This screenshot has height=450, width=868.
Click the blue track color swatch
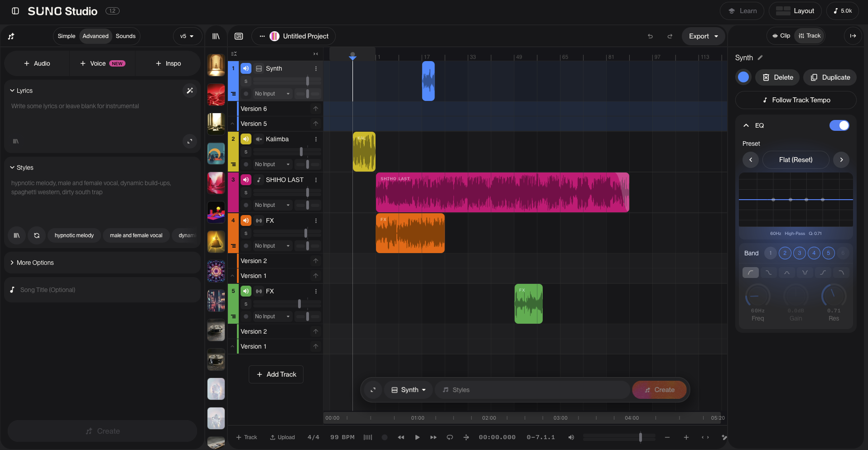[x=743, y=77]
